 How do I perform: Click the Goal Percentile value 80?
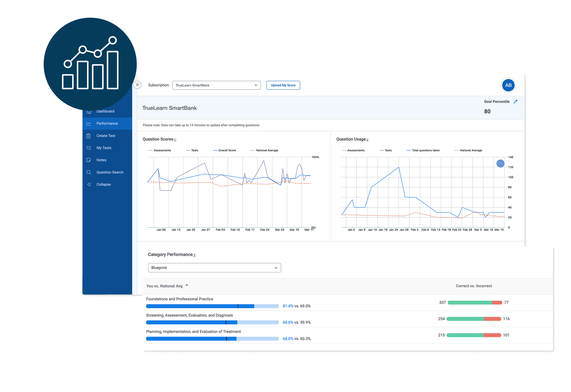[x=487, y=112]
